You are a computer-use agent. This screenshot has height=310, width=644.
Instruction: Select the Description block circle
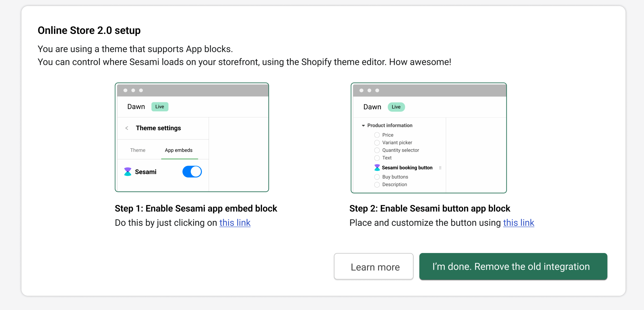pyautogui.click(x=377, y=185)
